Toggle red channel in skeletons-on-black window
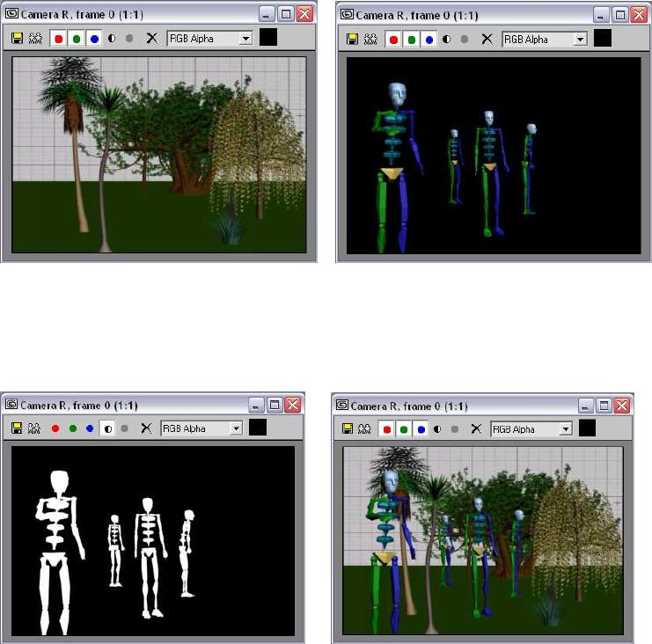This screenshot has width=652, height=644. click(x=393, y=40)
